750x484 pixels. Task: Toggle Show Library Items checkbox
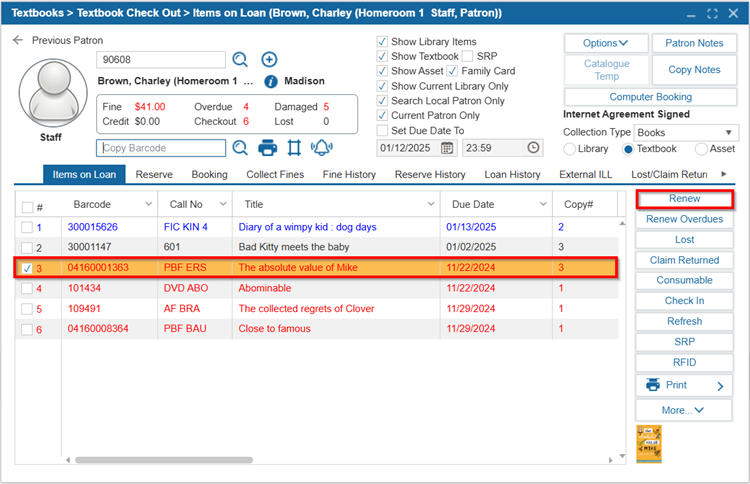pyautogui.click(x=382, y=41)
